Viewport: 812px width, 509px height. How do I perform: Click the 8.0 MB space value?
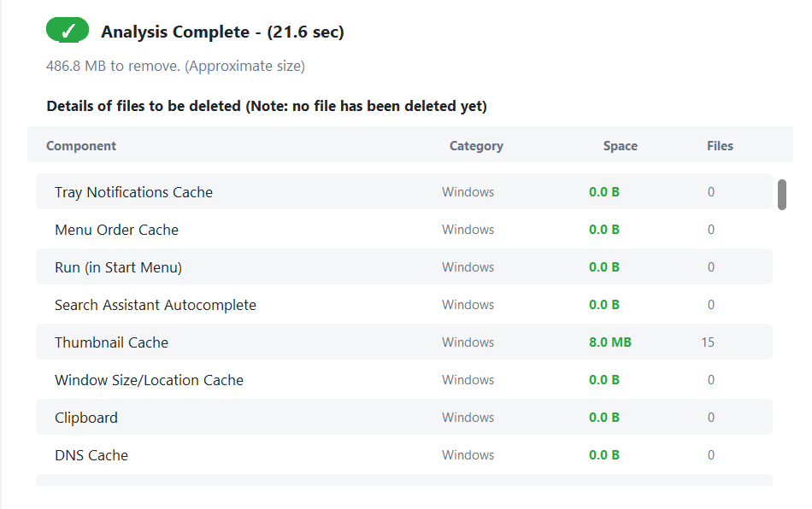[x=610, y=342]
